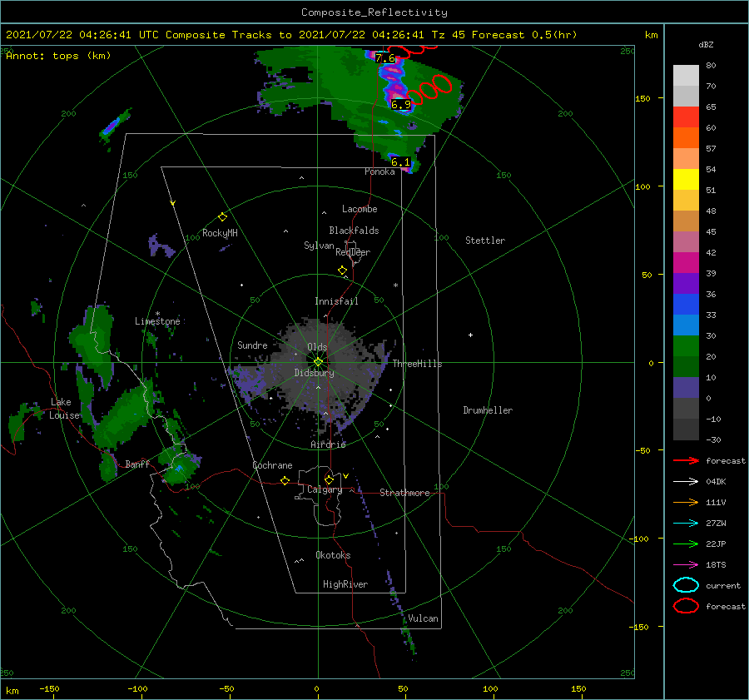Screen dimensions: 749x700
Task: Click the RockyMH label
Action: coord(220,233)
